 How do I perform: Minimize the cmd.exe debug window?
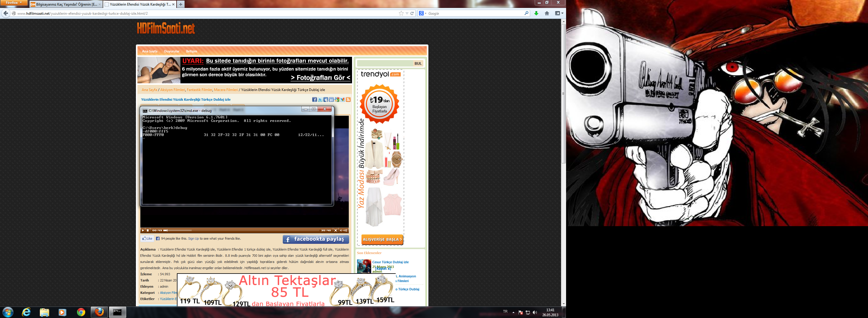(x=306, y=109)
